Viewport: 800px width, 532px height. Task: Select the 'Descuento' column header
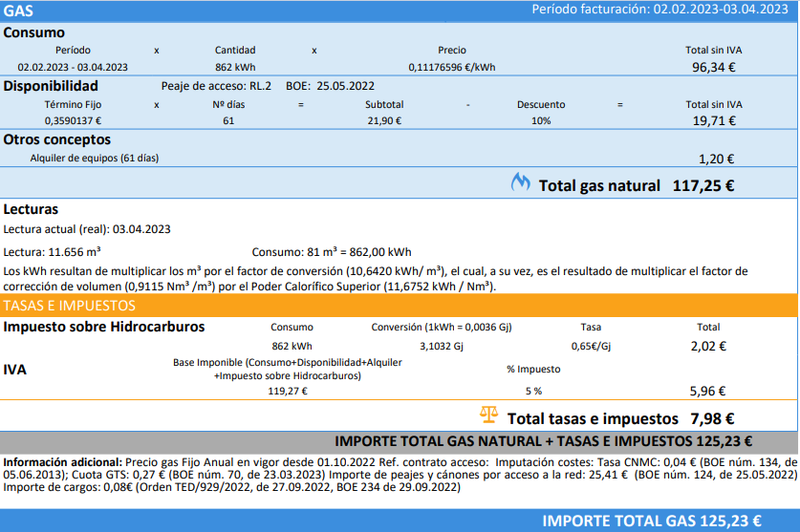click(x=541, y=104)
